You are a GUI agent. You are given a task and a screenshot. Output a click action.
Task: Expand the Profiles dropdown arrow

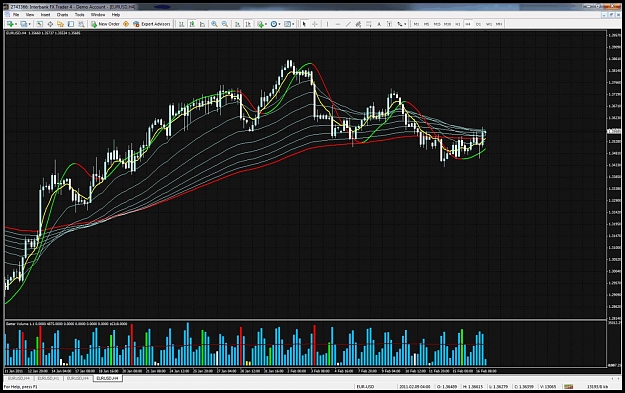pyautogui.click(x=29, y=24)
